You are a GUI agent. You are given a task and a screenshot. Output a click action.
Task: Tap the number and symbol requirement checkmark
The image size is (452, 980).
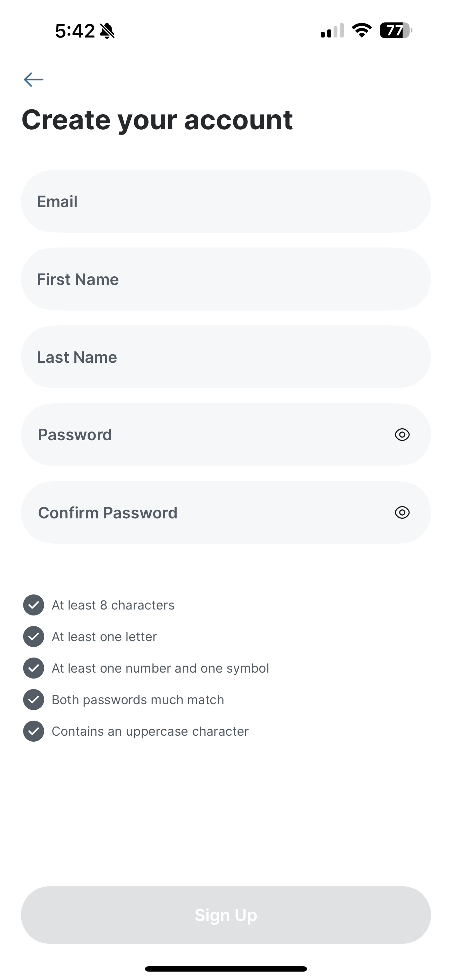34,668
